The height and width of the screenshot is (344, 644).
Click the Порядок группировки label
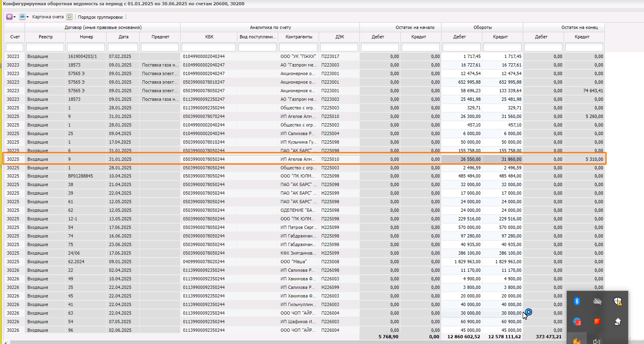tap(101, 17)
